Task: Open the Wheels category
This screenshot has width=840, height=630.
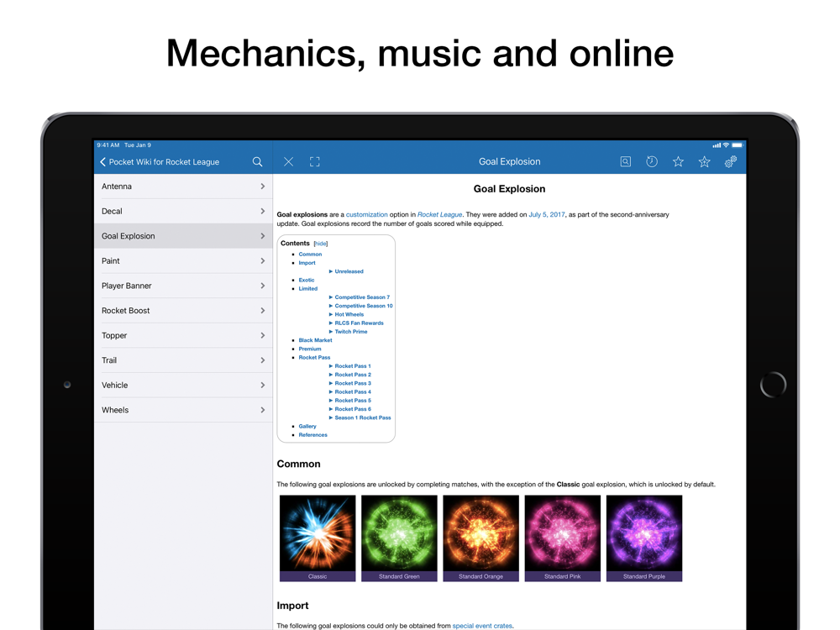Action: coord(183,410)
